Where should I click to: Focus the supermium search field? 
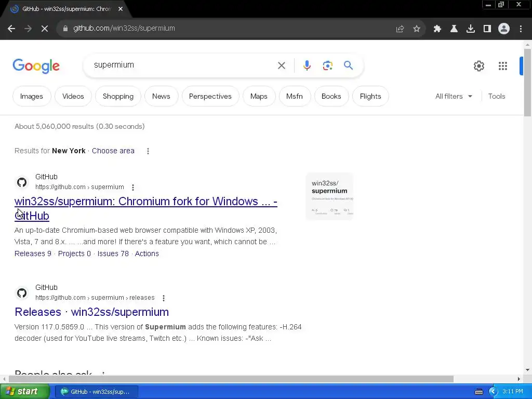183,65
